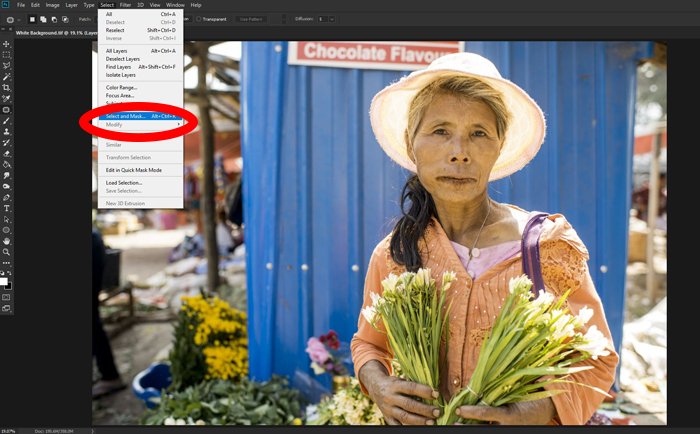The width and height of the screenshot is (700, 434).
Task: Select the Move tool
Action: click(6, 44)
